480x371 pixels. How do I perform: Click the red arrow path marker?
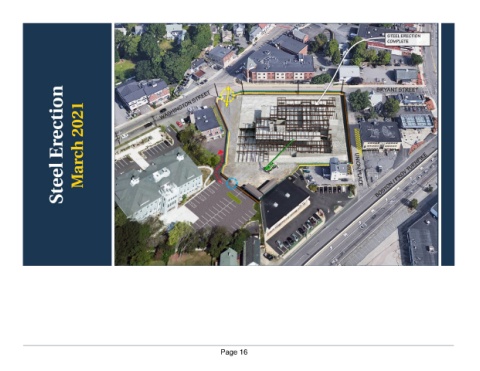219,167
